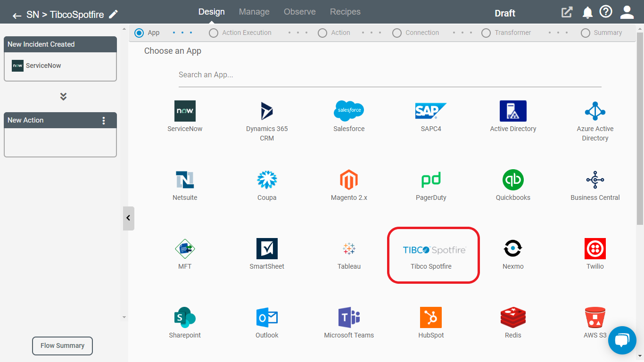The image size is (644, 362).
Task: Switch to the Design tab
Action: point(211,12)
